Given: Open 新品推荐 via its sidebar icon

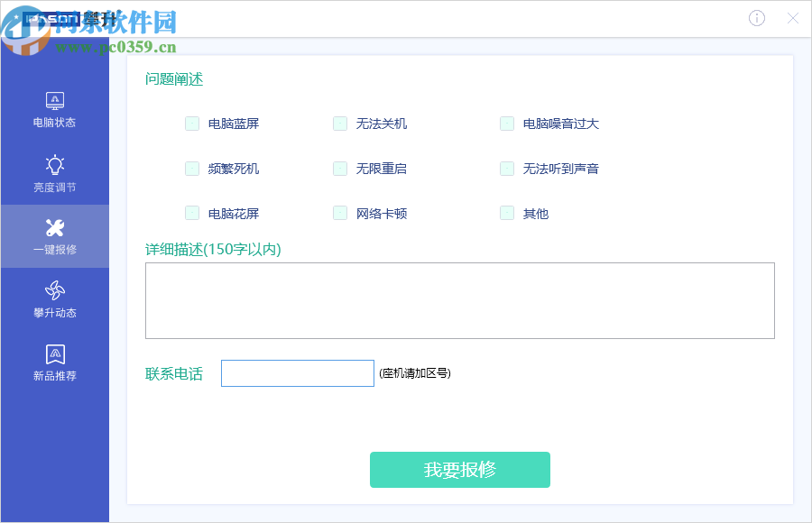Looking at the screenshot, I should (55, 356).
